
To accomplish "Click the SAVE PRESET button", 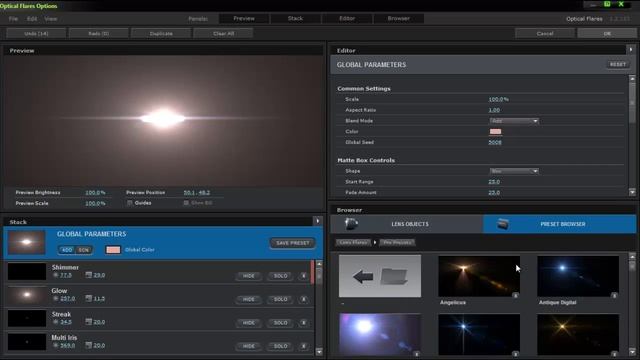I will click(293, 243).
